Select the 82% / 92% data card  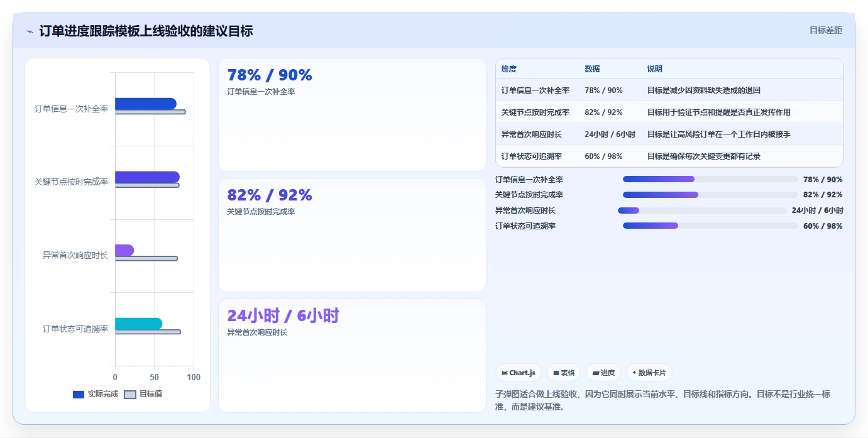pyautogui.click(x=352, y=235)
